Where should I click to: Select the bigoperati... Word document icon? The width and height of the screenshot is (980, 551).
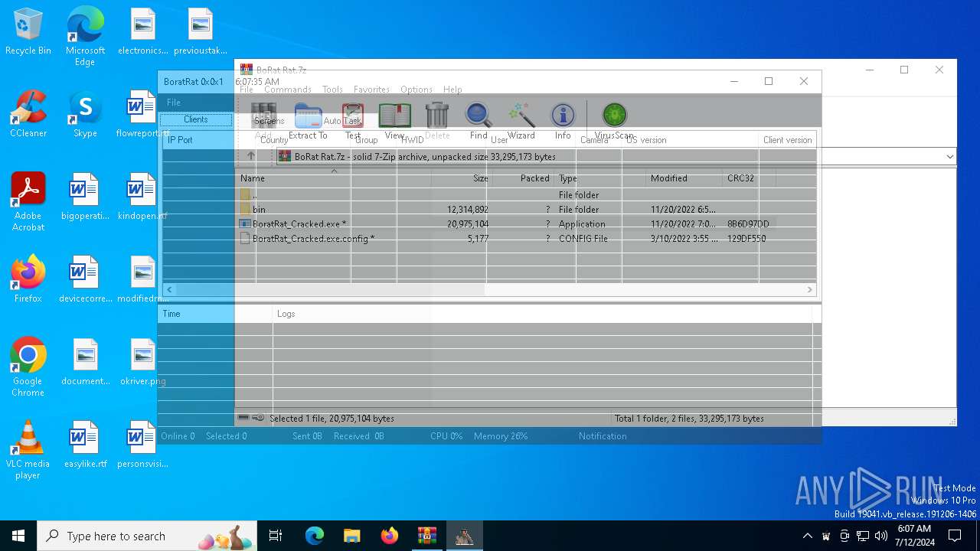point(85,197)
